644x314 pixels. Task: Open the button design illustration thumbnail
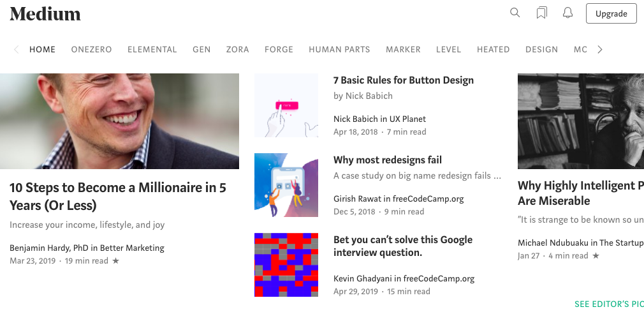[286, 105]
